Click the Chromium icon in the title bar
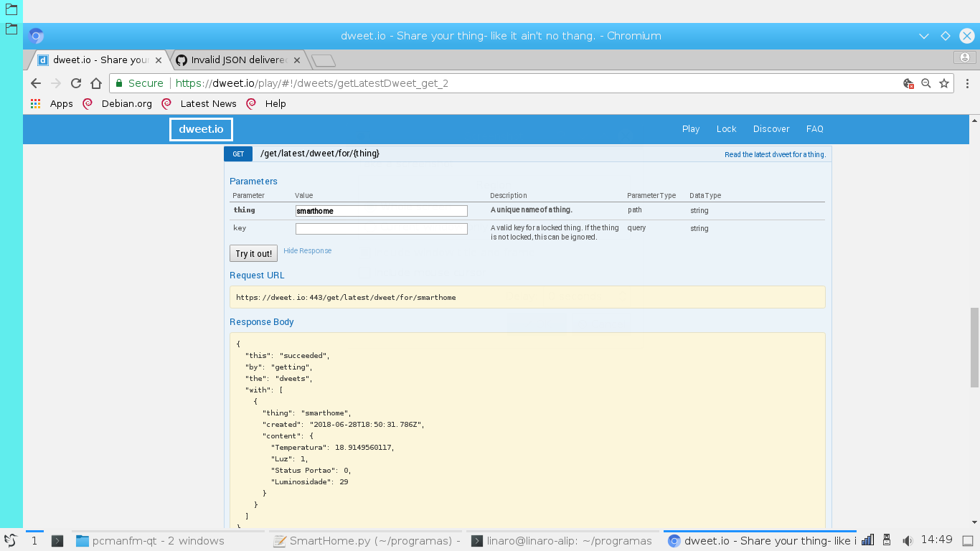 (x=37, y=36)
